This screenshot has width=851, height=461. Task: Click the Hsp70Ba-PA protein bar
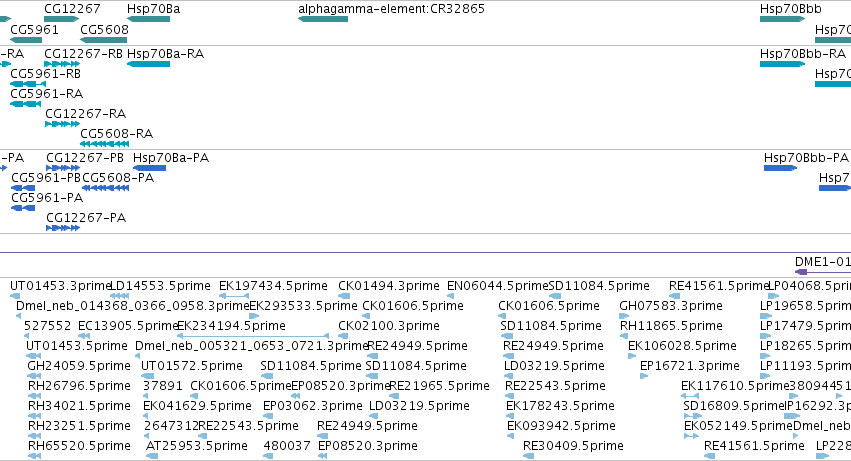(149, 168)
